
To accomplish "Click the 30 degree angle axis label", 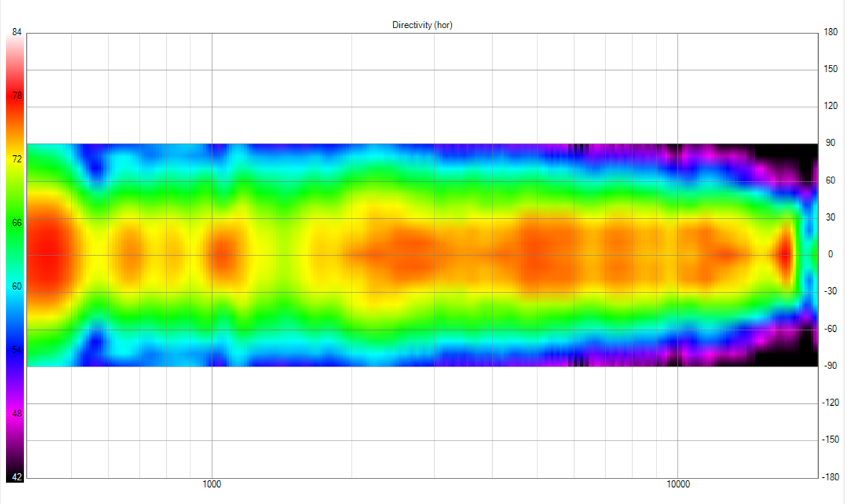I will point(829,217).
